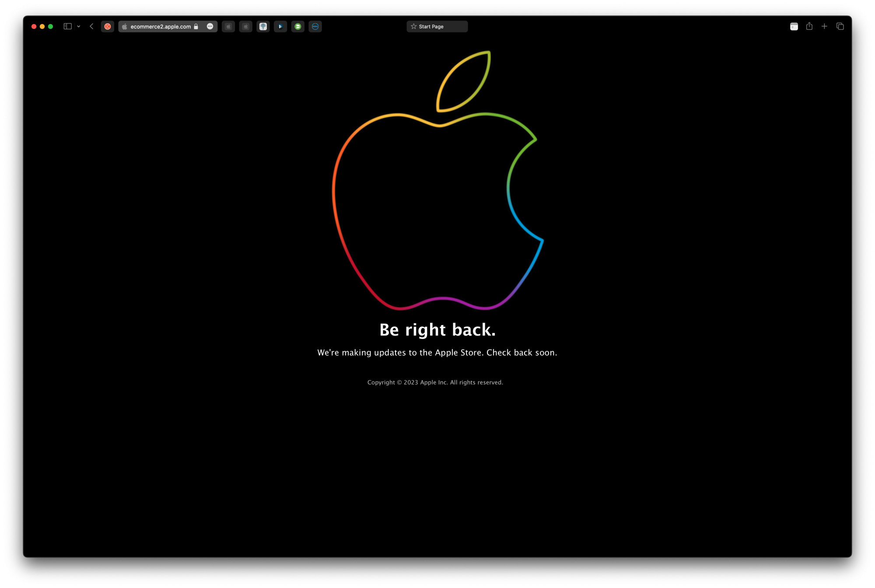
Task: Go back to previous page
Action: coord(91,27)
